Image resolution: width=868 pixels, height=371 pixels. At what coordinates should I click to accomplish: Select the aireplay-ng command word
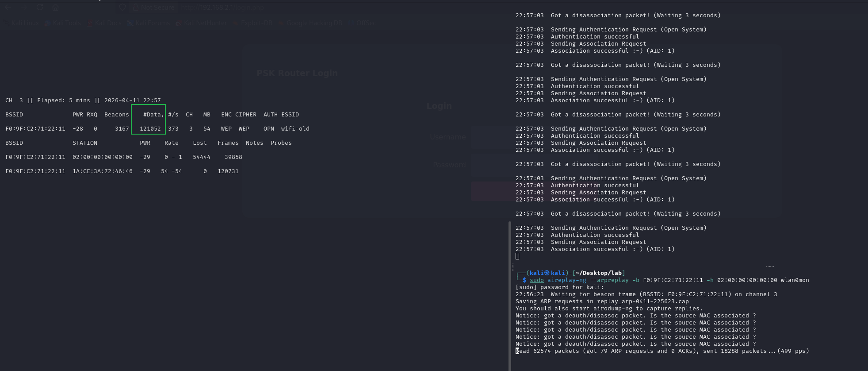pos(567,280)
